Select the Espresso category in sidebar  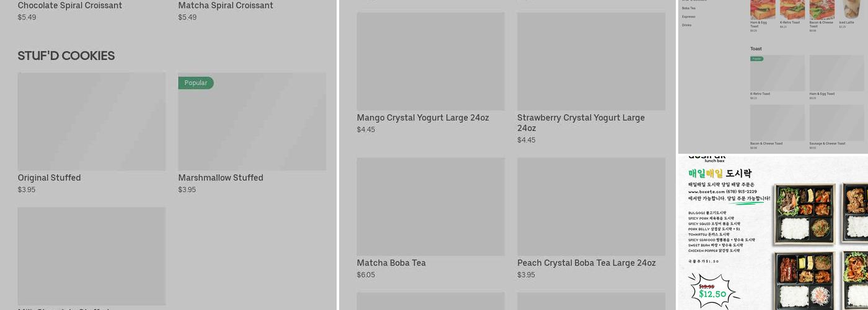click(x=688, y=17)
